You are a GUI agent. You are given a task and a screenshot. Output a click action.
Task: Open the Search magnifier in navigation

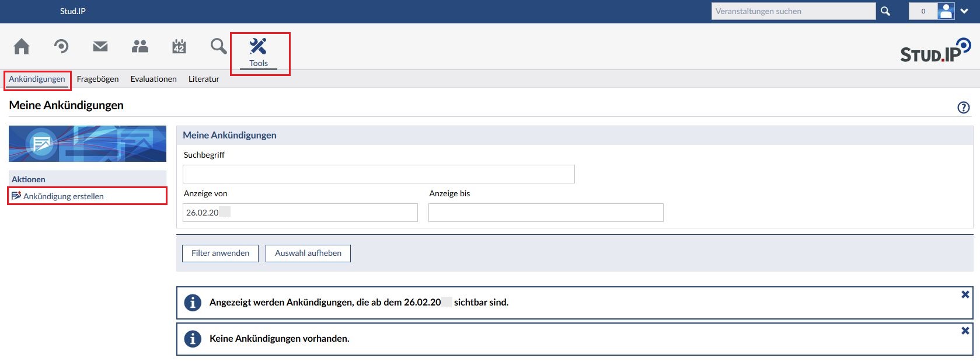point(218,46)
